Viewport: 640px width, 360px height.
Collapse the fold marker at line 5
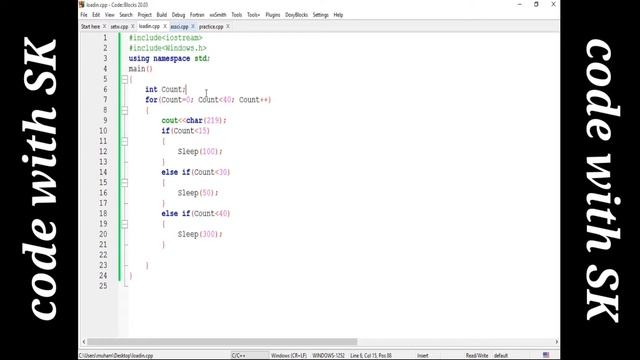click(124, 80)
